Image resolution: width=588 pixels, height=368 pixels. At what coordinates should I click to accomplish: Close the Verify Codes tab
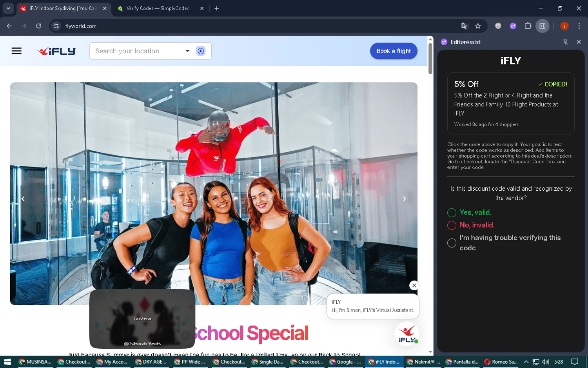click(202, 8)
